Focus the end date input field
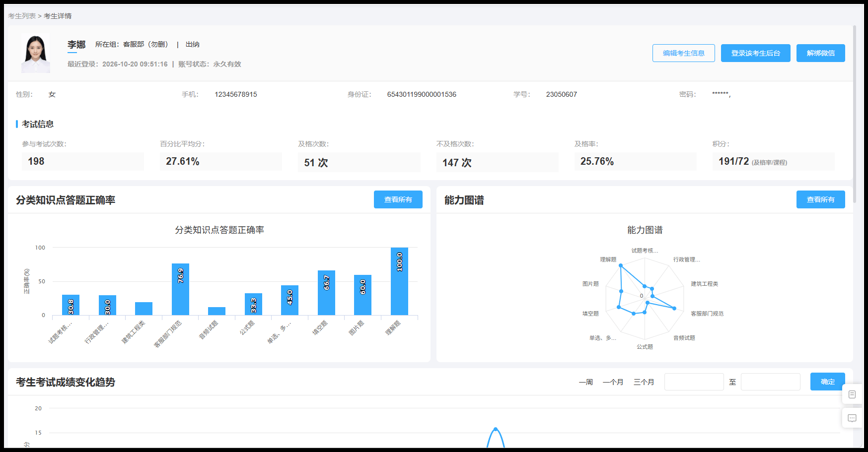 point(771,382)
